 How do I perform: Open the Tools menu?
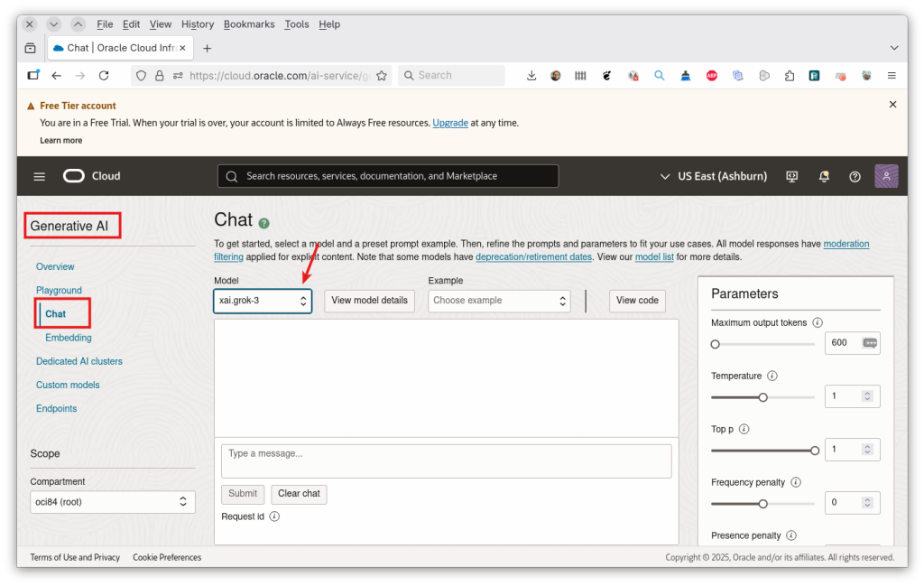pyautogui.click(x=296, y=24)
